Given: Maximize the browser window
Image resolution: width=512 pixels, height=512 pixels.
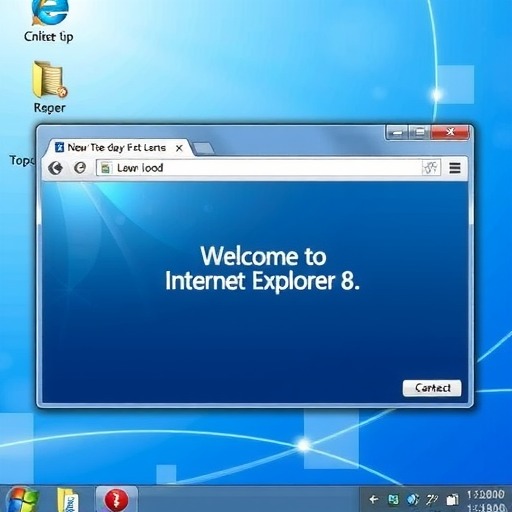Looking at the screenshot, I should pos(420,133).
